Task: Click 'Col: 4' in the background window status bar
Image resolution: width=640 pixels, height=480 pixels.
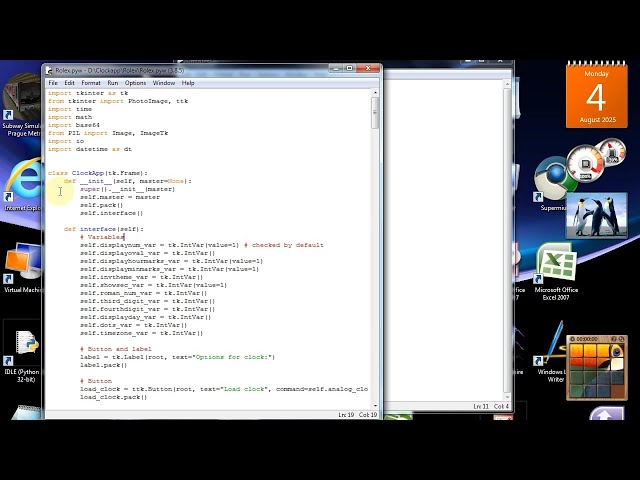Action: click(501, 407)
